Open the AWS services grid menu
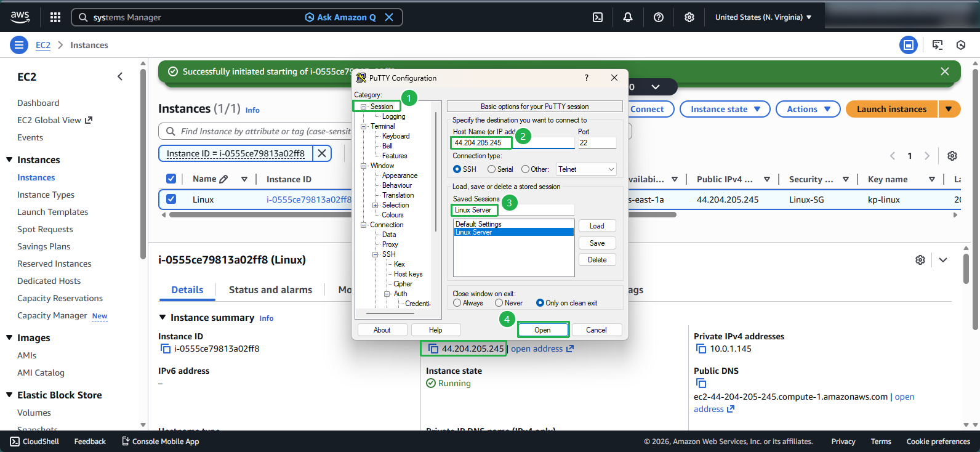This screenshot has height=452, width=980. [55, 17]
